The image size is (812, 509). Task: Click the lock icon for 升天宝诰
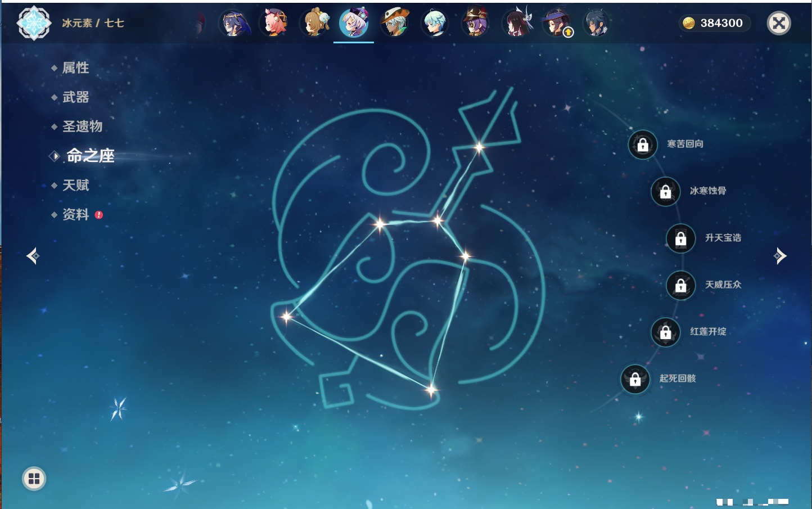tap(681, 238)
